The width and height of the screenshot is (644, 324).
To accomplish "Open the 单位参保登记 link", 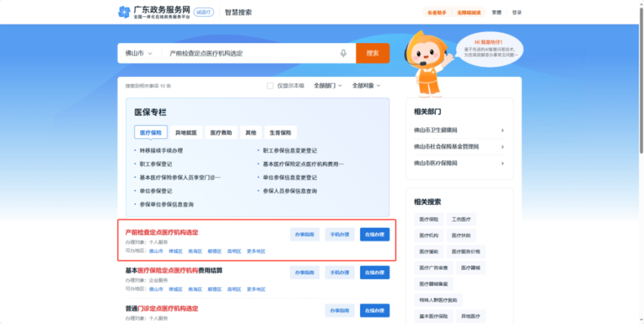I will tap(156, 191).
